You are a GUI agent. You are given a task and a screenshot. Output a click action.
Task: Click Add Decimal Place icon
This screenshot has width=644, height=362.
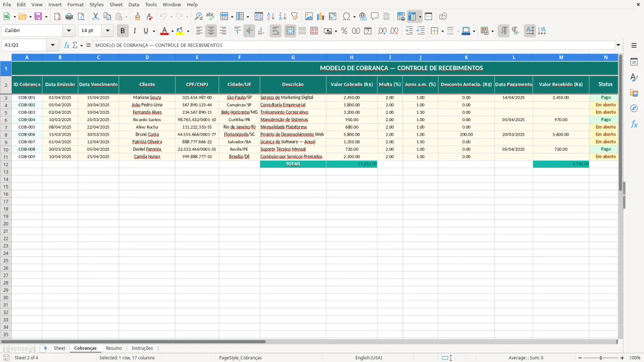click(382, 31)
